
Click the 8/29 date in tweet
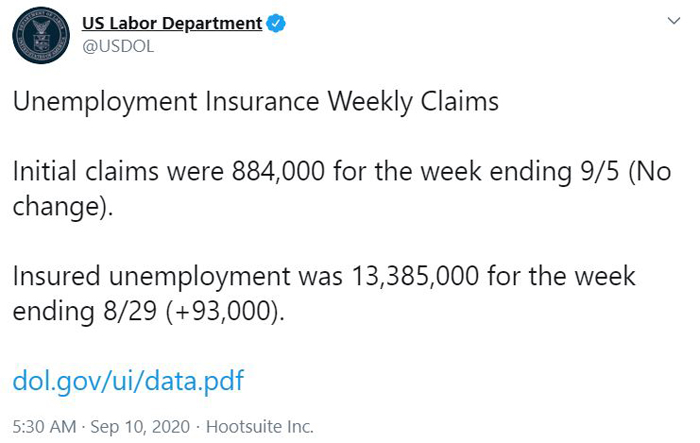pyautogui.click(x=130, y=311)
